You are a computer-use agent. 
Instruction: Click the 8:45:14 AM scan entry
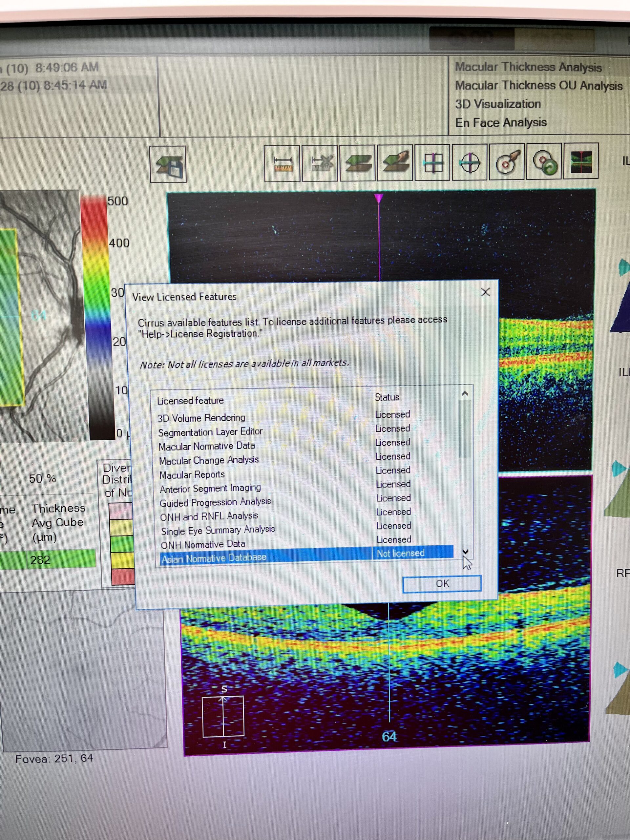pyautogui.click(x=53, y=85)
